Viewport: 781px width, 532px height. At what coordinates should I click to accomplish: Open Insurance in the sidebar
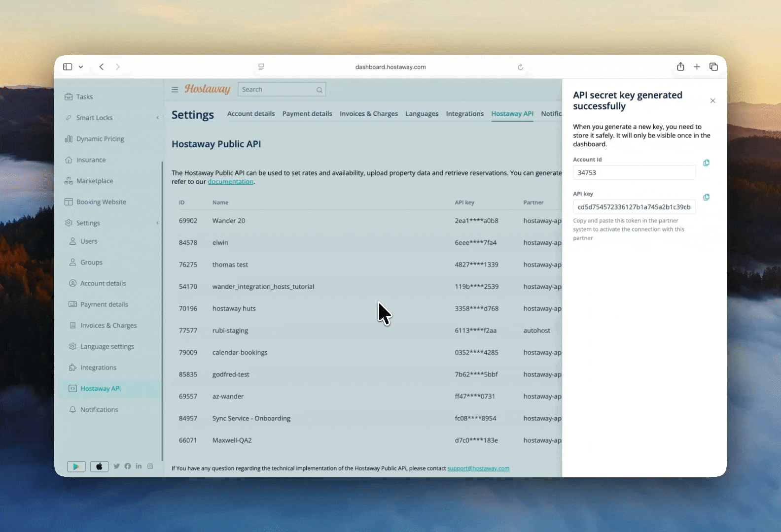tap(91, 160)
